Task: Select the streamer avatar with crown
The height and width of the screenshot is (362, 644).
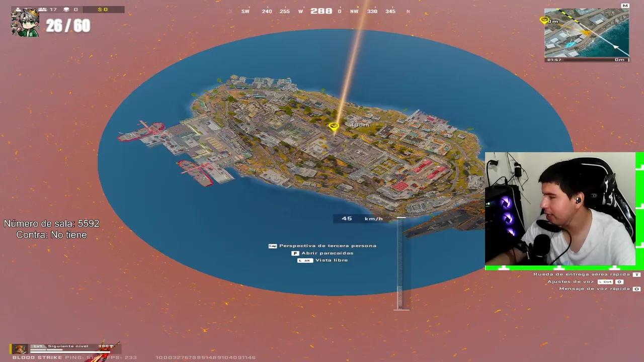Action: point(25,22)
